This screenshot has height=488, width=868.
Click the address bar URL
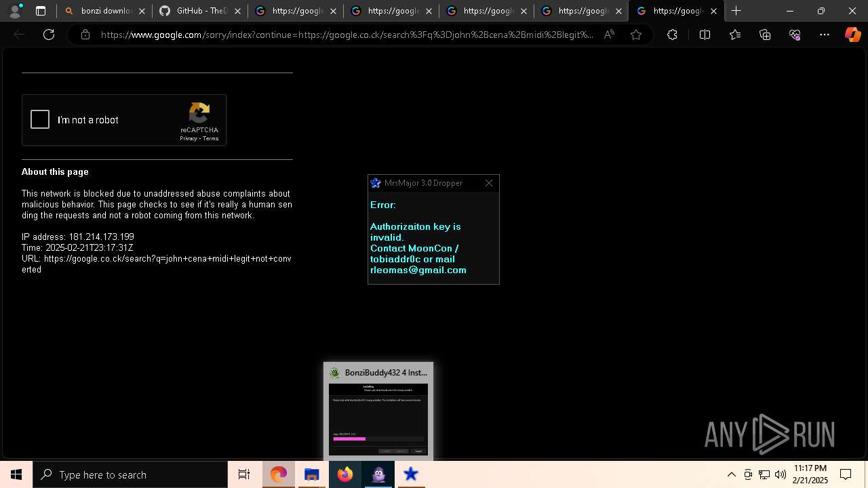click(x=347, y=35)
